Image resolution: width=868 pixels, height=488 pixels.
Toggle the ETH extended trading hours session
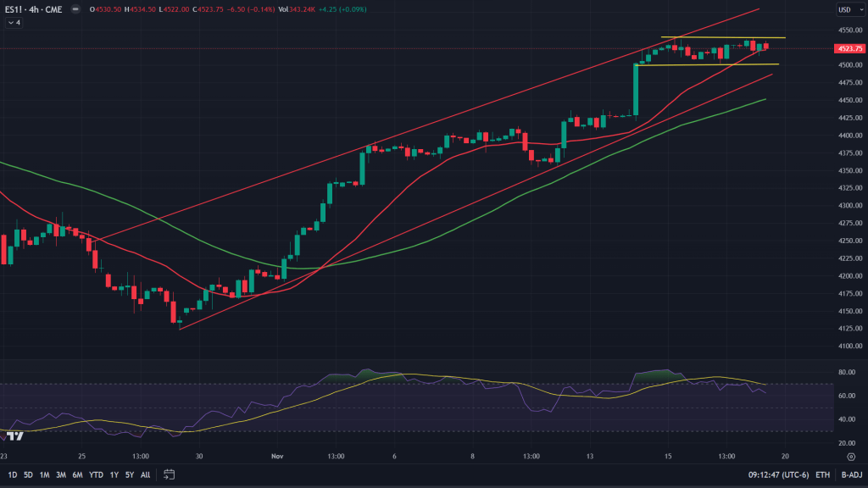tap(821, 474)
